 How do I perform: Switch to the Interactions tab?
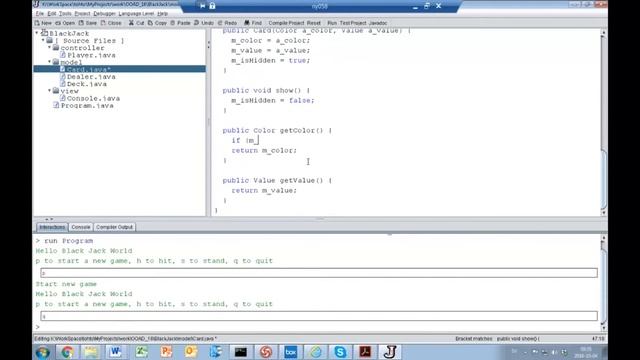tap(52, 227)
